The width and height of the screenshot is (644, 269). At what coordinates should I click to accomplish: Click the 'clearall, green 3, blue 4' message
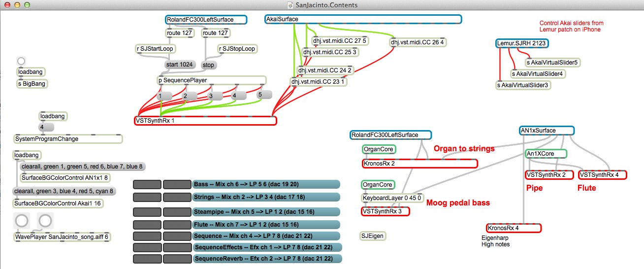point(64,191)
